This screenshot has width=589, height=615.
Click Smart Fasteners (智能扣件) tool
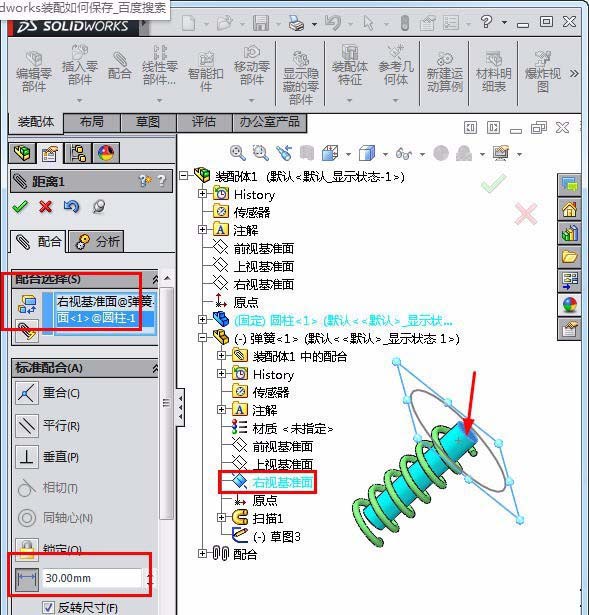click(205, 71)
